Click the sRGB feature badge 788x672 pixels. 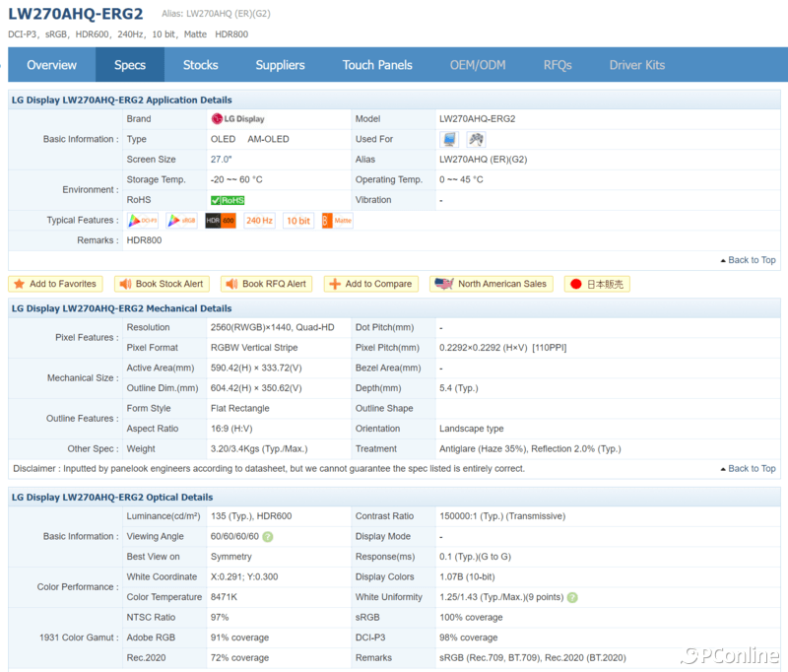pyautogui.click(x=182, y=220)
